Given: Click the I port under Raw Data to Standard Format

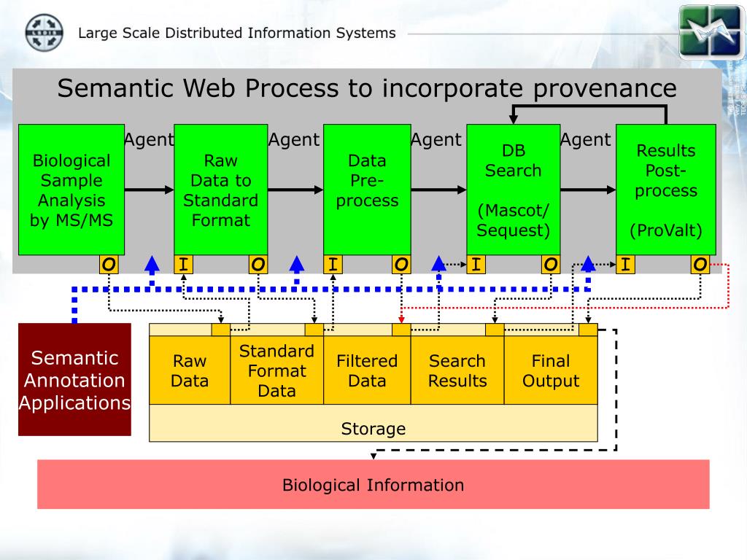Looking at the screenshot, I should [x=183, y=264].
